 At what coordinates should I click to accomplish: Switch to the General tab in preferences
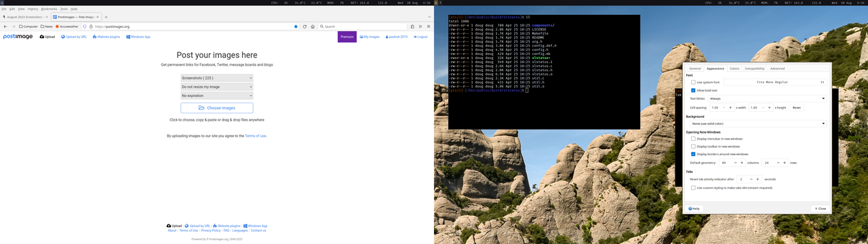[x=695, y=68]
